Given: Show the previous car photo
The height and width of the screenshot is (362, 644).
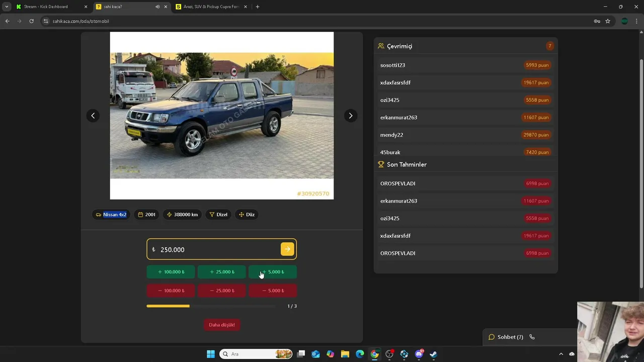Looking at the screenshot, I should tap(93, 116).
